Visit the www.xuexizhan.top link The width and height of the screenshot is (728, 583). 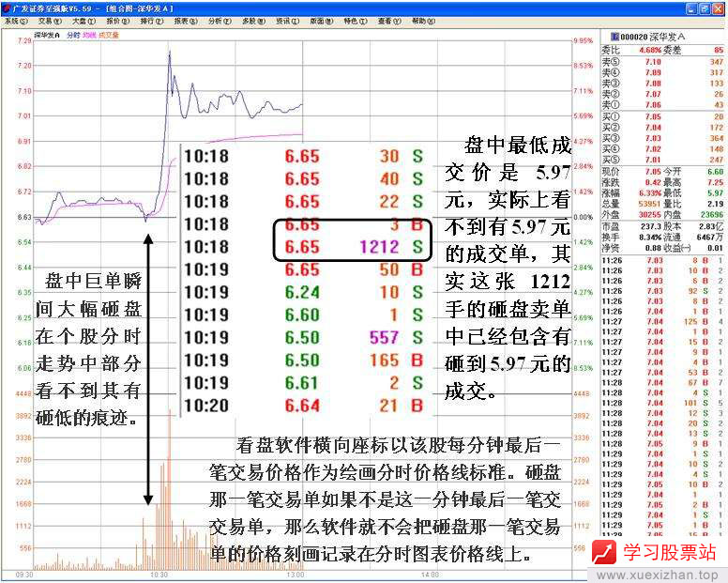657,575
